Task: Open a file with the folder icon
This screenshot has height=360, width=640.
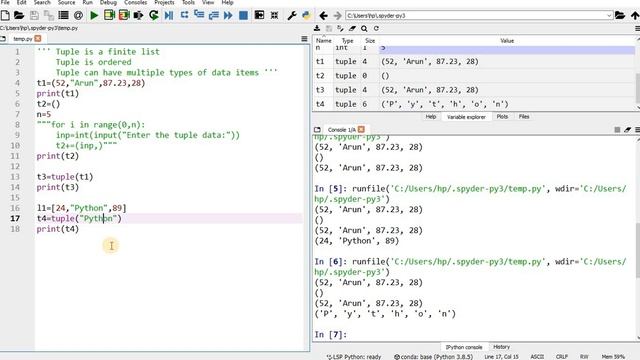Action: 19,16
